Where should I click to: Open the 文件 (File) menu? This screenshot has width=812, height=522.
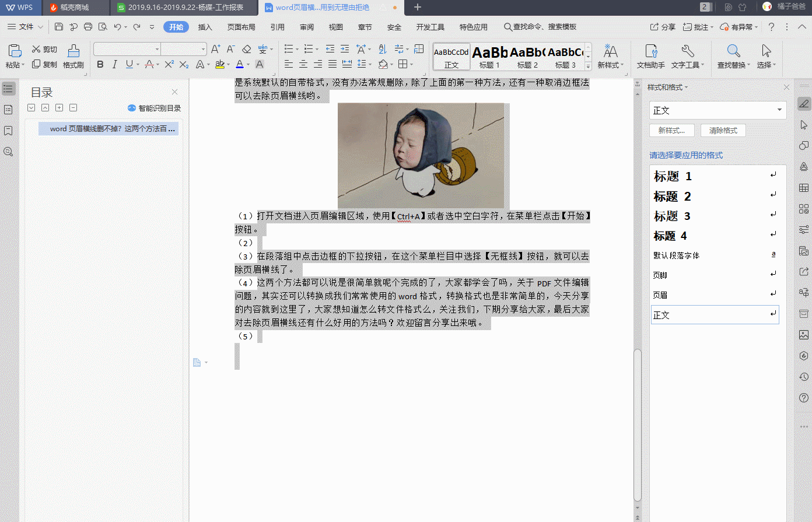[x=25, y=27]
